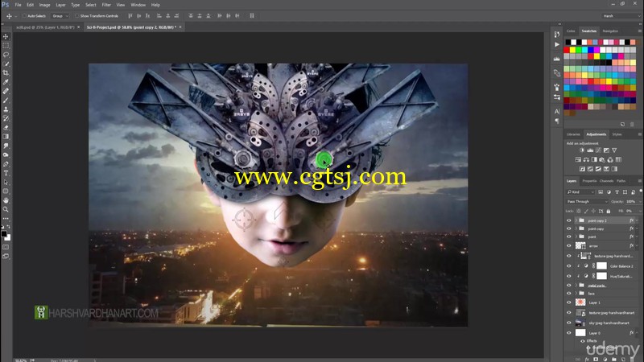Toggle visibility of Layer 1

569,302
